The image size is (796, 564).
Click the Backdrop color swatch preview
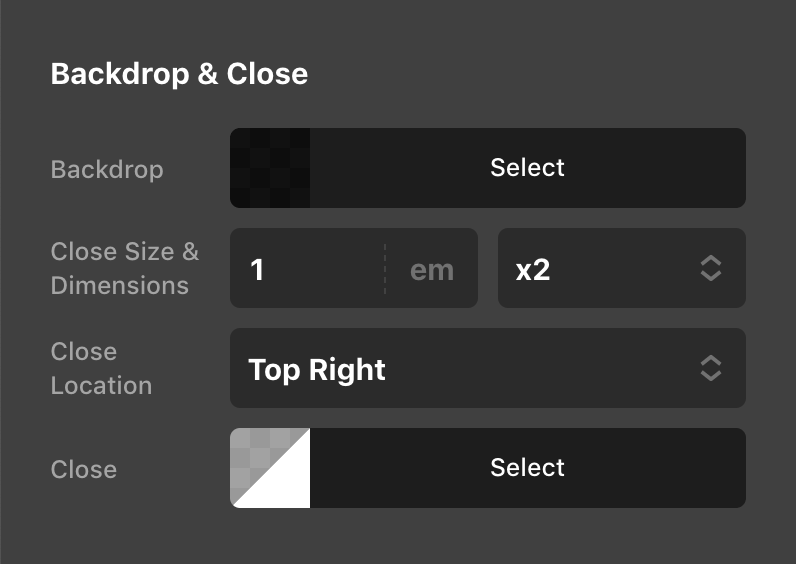coord(270,168)
